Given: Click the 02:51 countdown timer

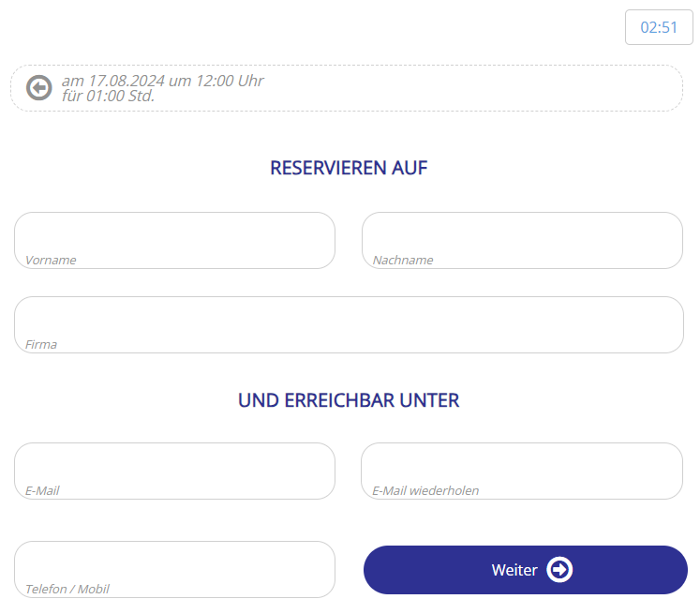Looking at the screenshot, I should [659, 27].
